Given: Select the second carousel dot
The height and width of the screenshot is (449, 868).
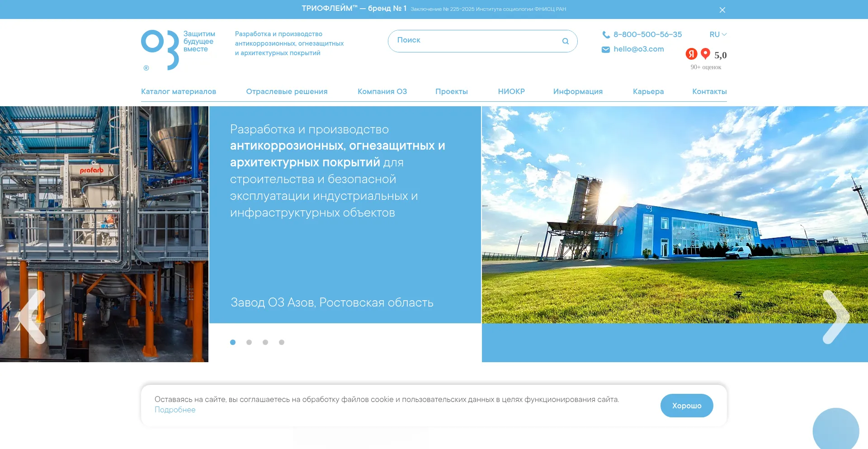Looking at the screenshot, I should pyautogui.click(x=249, y=342).
